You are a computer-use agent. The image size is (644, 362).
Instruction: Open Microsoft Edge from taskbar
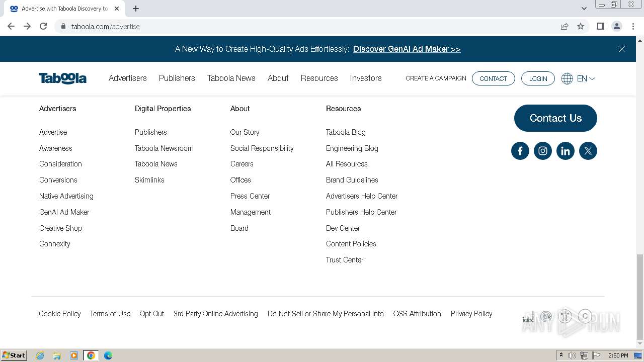coord(108,355)
